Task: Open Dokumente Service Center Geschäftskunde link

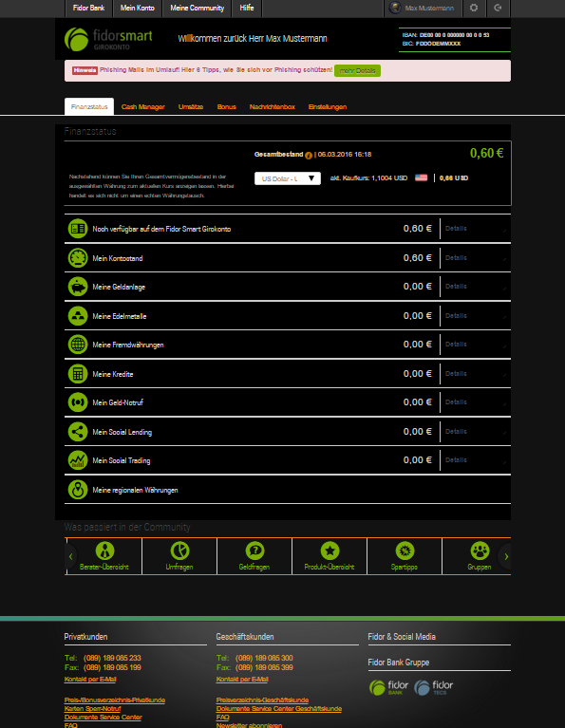Action: tap(279, 708)
